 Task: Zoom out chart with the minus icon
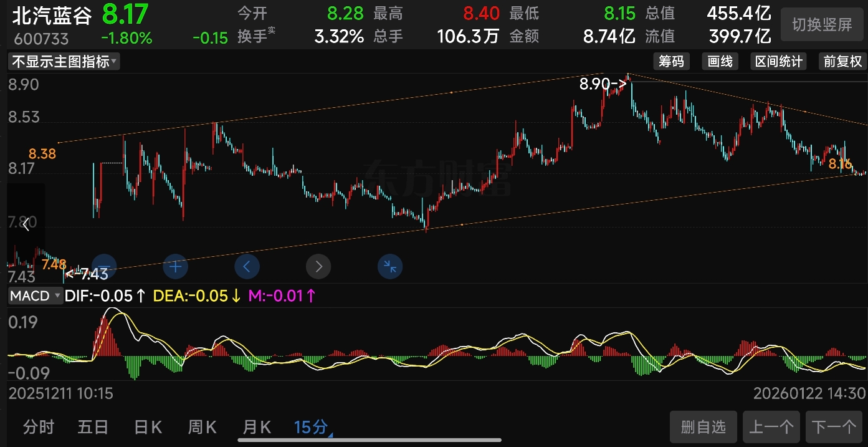104,267
